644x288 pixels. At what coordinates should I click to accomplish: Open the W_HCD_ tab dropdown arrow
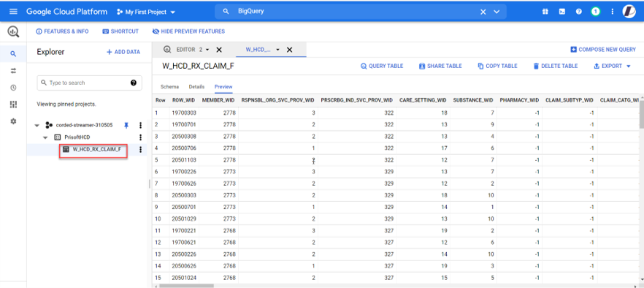click(x=277, y=50)
